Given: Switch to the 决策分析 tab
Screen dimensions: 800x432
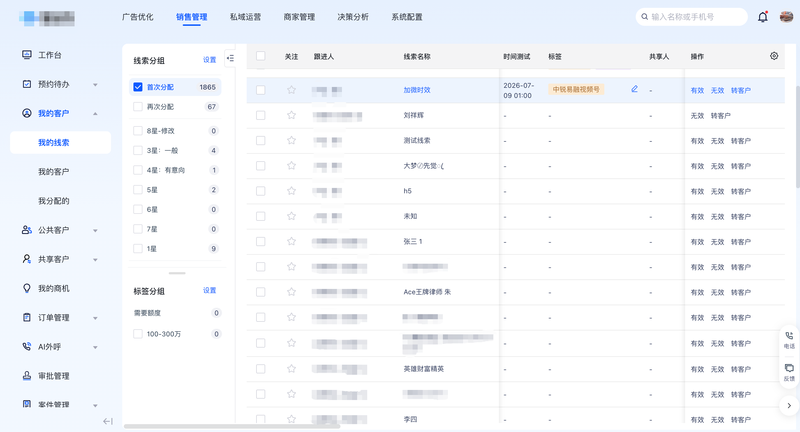Looking at the screenshot, I should tap(353, 17).
